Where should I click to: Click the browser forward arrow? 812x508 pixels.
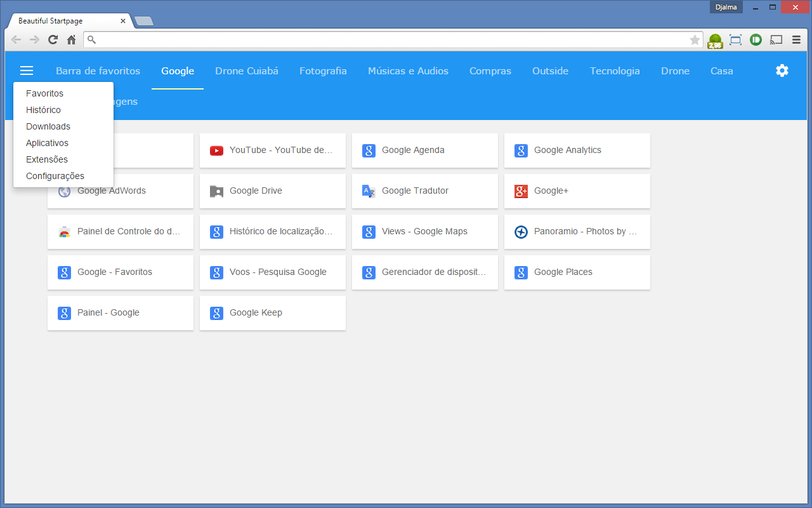tap(35, 39)
